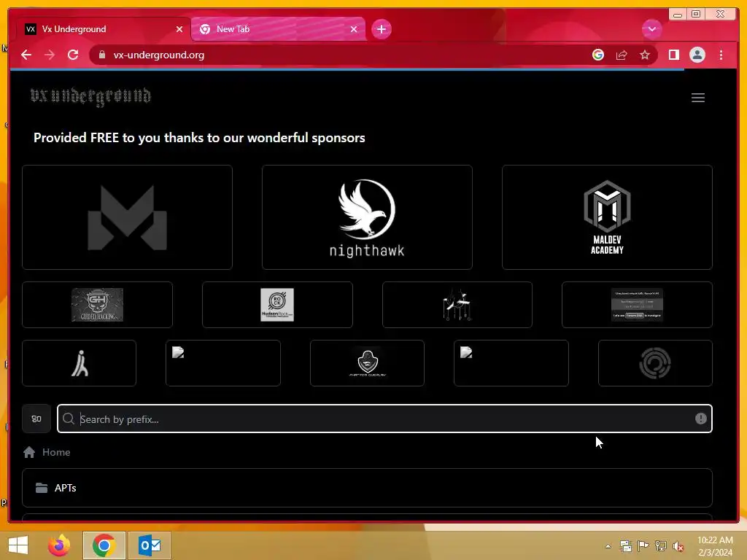The image size is (747, 560).
Task: Share this page via share icon
Action: (x=622, y=55)
